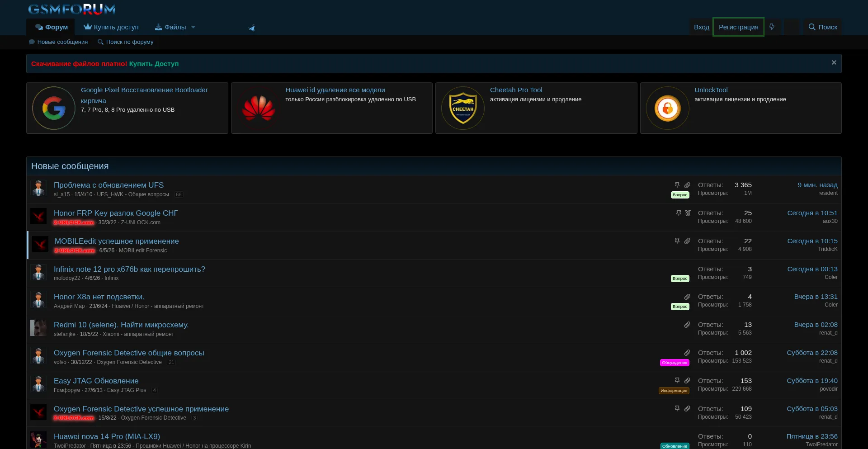Follow the Купить Доступ link in banner

click(154, 64)
